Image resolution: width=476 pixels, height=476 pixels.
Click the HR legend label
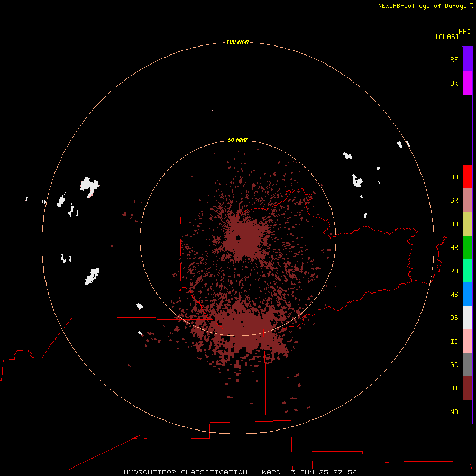pos(454,248)
